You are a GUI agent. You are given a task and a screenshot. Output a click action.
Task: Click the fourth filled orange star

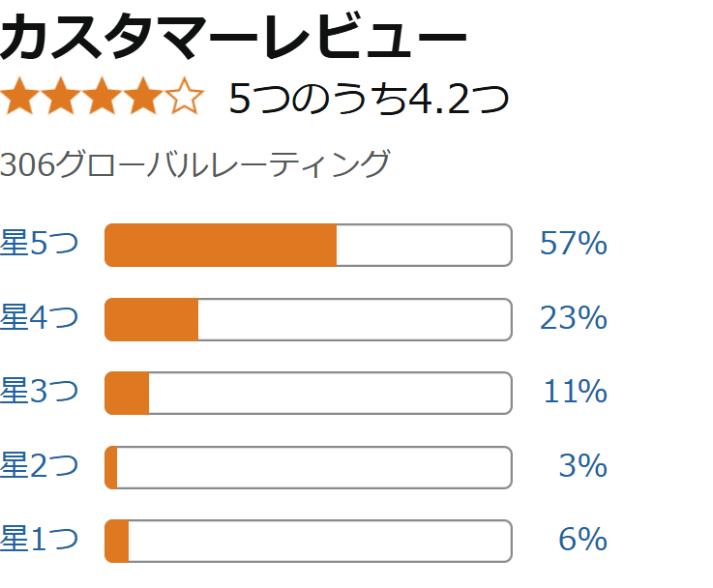pos(143,98)
